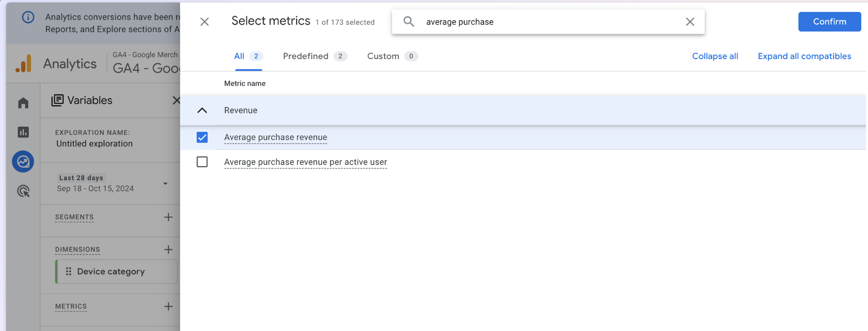
Task: Click the DIMENSIONS section label
Action: pyautogui.click(x=78, y=249)
